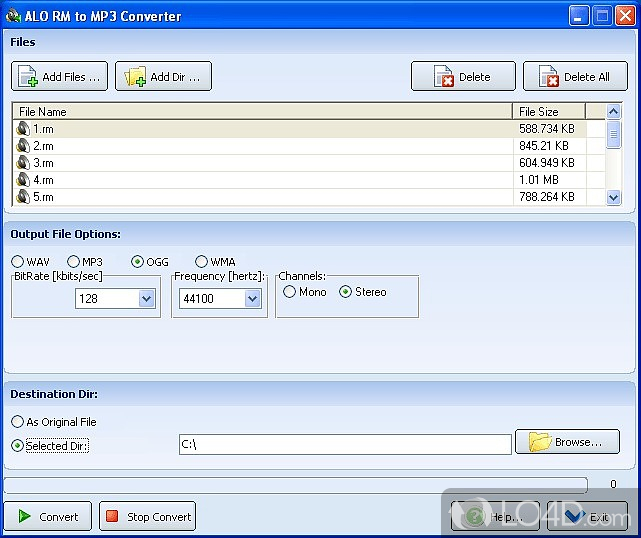
Task: Select the WAV output format
Action: tap(17, 262)
